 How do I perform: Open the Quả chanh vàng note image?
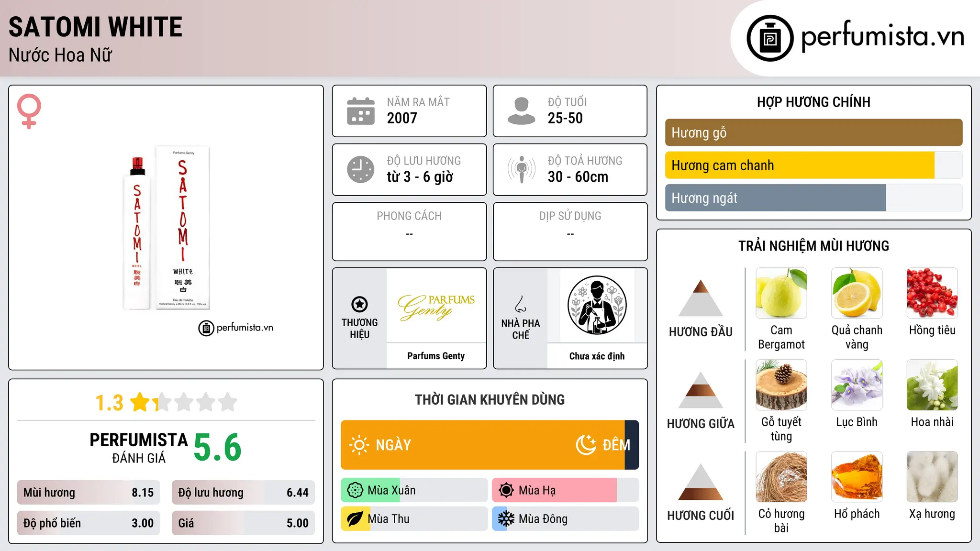(x=857, y=293)
